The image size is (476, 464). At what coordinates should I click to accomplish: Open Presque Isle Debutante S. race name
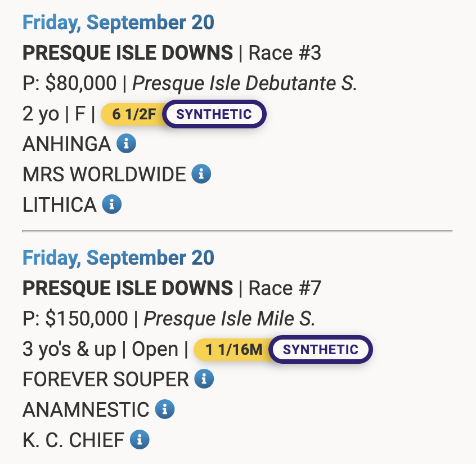(244, 83)
